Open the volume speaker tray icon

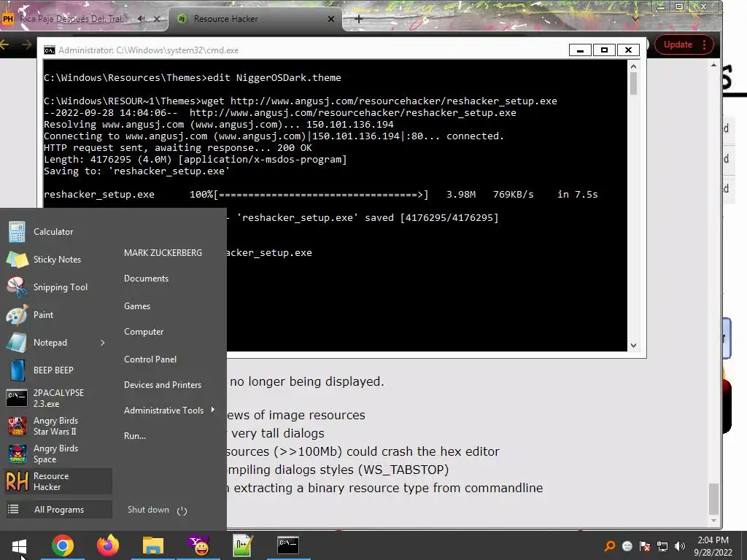680,546
